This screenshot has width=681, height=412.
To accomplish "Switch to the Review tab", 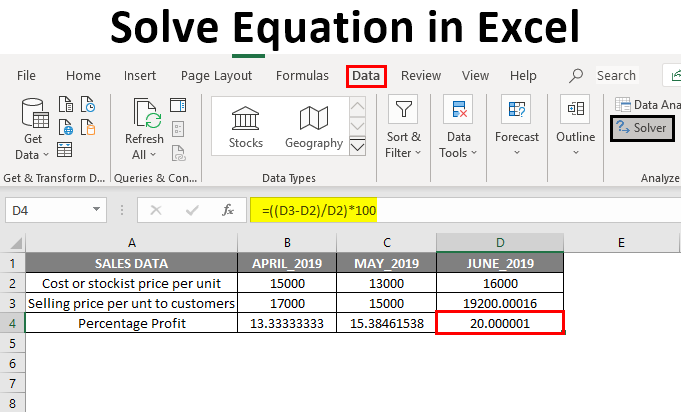I will click(421, 76).
